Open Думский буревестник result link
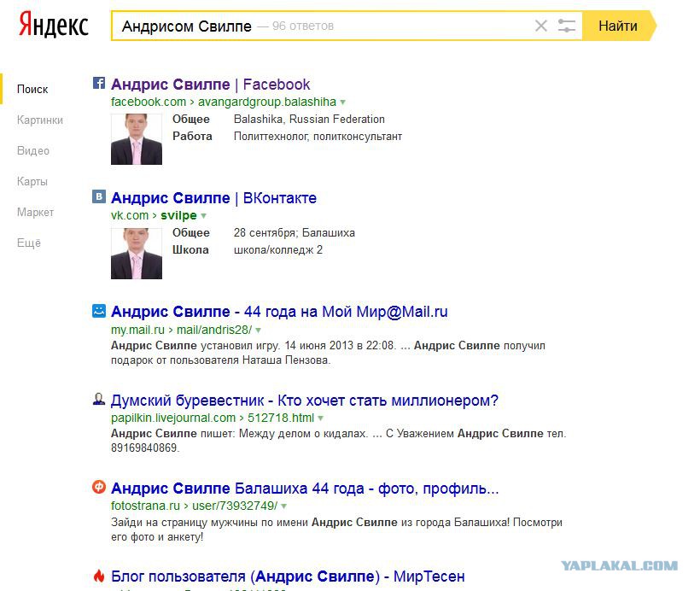Screen dimensions: 700x591 click(305, 401)
